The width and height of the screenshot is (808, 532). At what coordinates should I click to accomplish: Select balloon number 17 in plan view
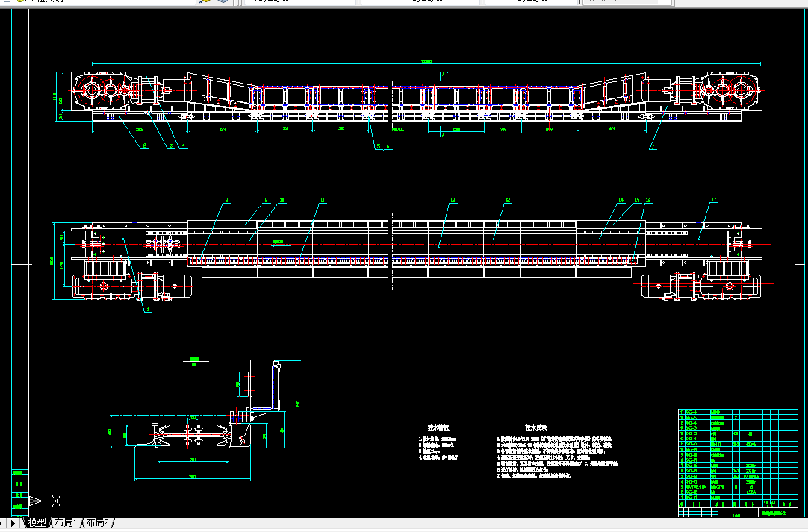[x=714, y=200]
